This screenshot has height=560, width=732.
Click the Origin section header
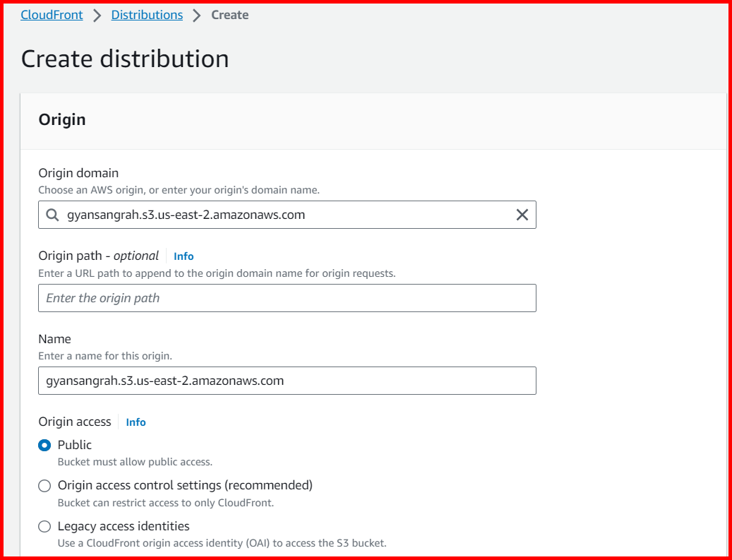62,119
